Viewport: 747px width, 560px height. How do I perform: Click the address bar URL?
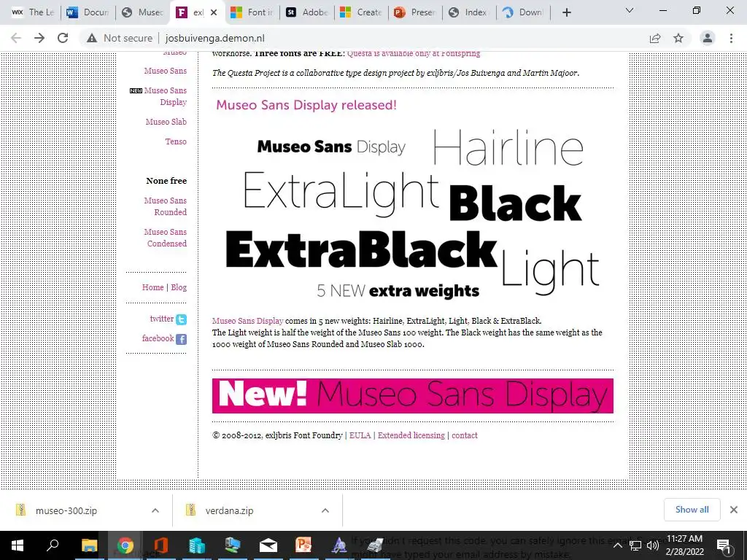(215, 38)
